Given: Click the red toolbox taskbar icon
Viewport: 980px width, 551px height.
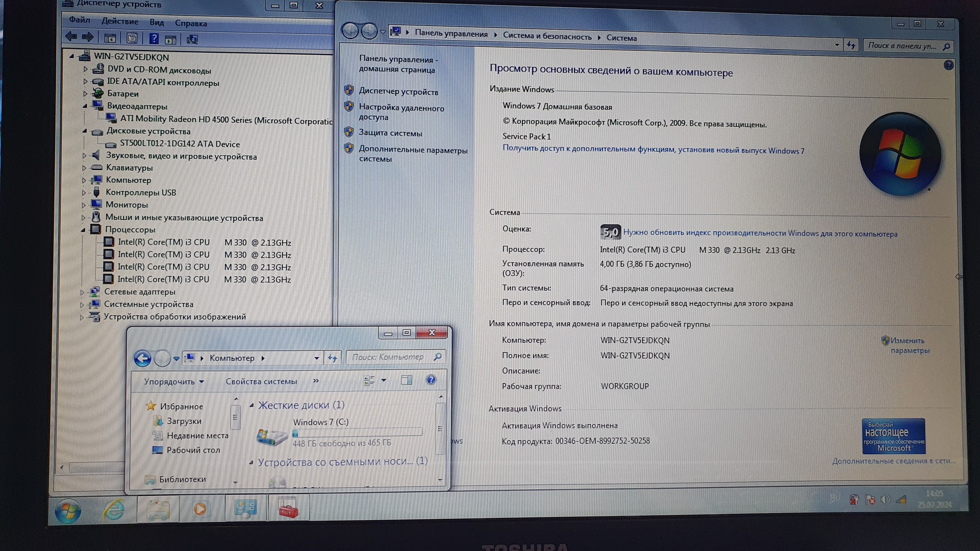Looking at the screenshot, I should point(289,509).
